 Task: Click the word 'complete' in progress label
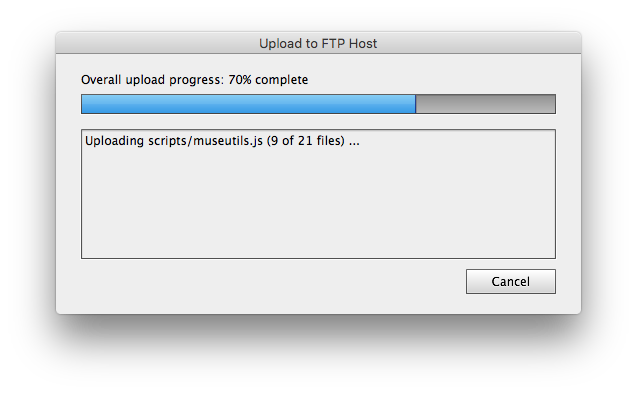pyautogui.click(x=282, y=80)
